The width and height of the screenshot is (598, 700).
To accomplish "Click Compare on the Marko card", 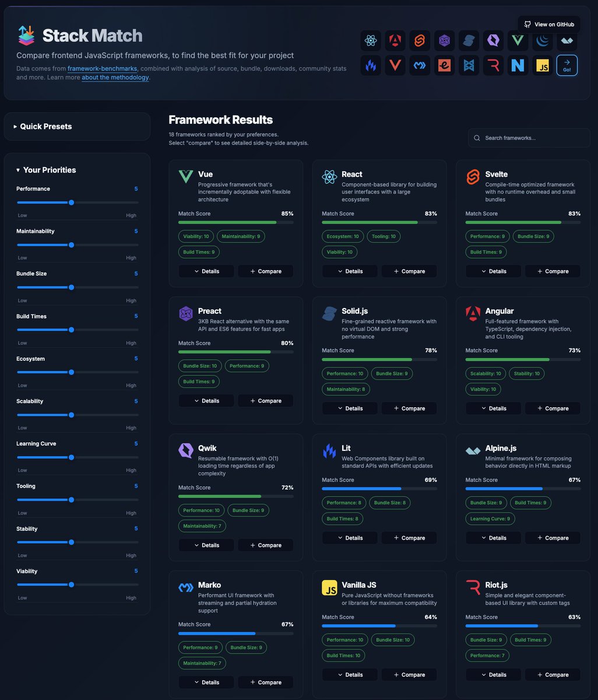I will pyautogui.click(x=266, y=682).
